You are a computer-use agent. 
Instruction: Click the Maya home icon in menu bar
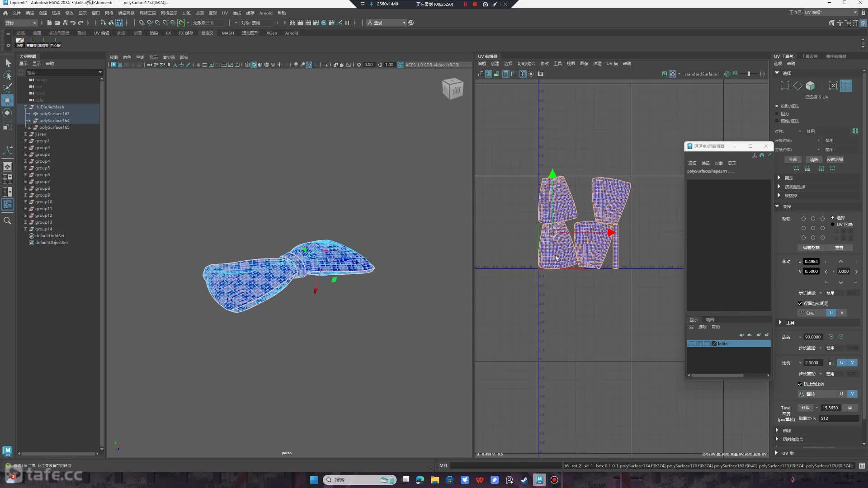click(x=5, y=13)
